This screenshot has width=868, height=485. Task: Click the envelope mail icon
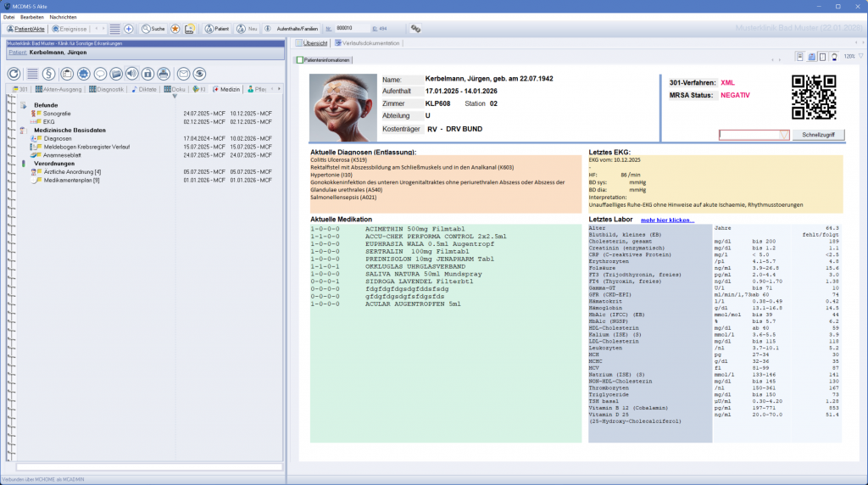click(x=182, y=74)
